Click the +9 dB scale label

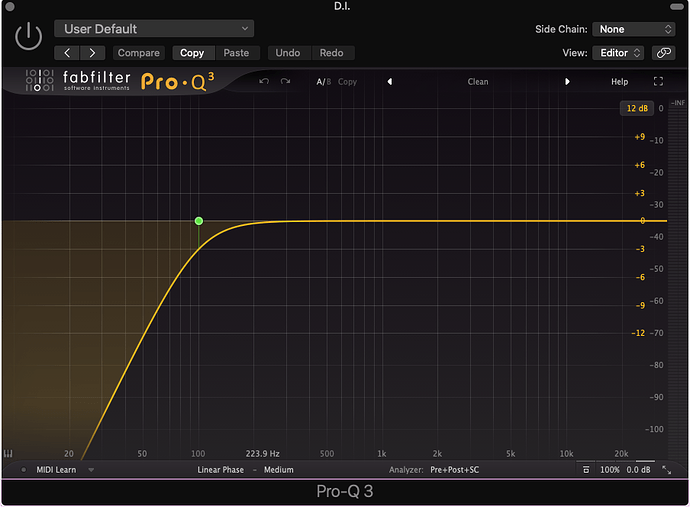(639, 137)
